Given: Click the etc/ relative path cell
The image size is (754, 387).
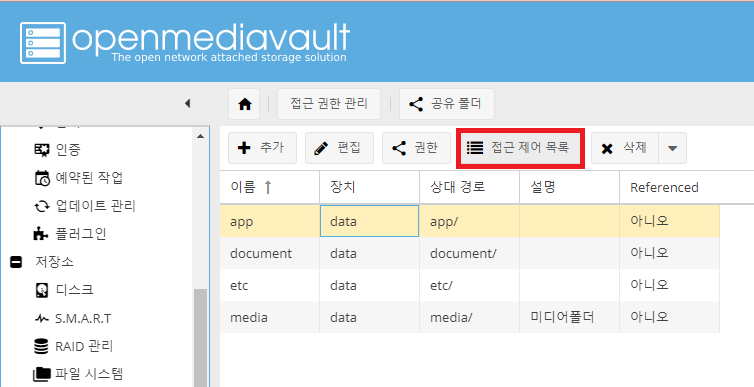Looking at the screenshot, I should tap(469, 285).
